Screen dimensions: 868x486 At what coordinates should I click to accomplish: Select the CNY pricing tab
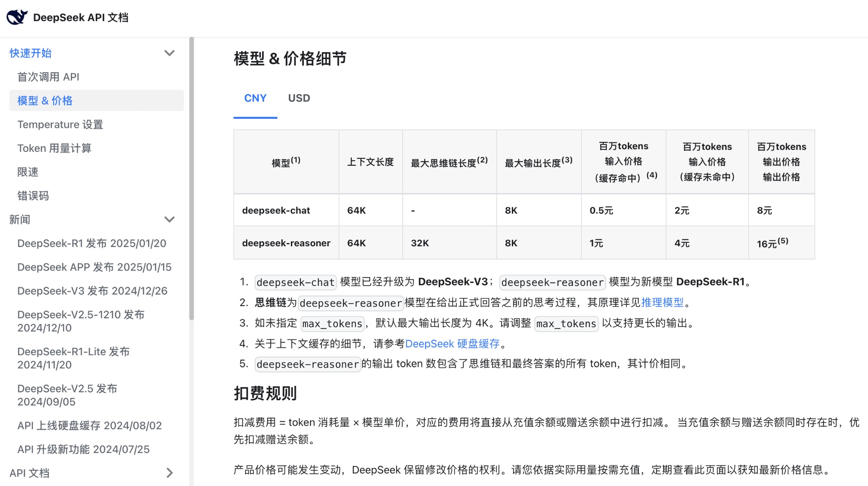pos(255,98)
